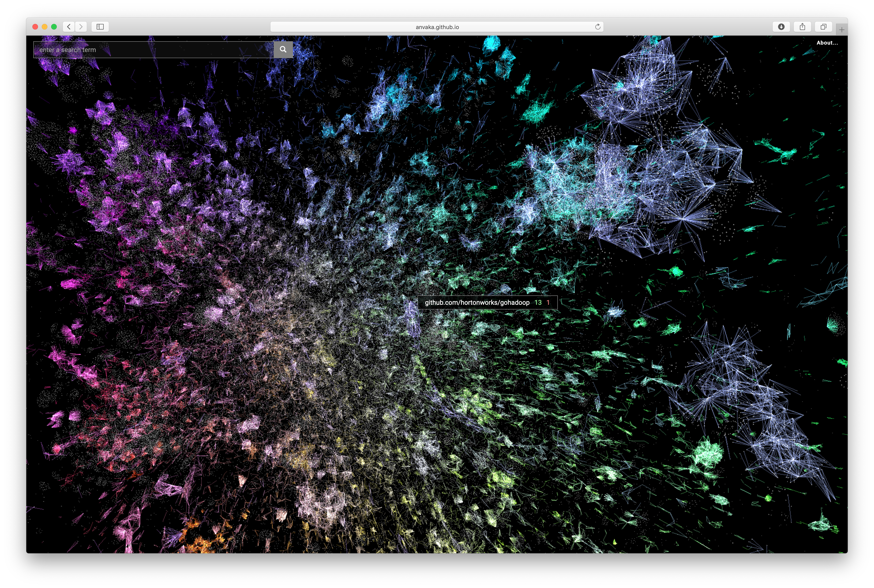Close the Safari window with the red button

tap(35, 27)
